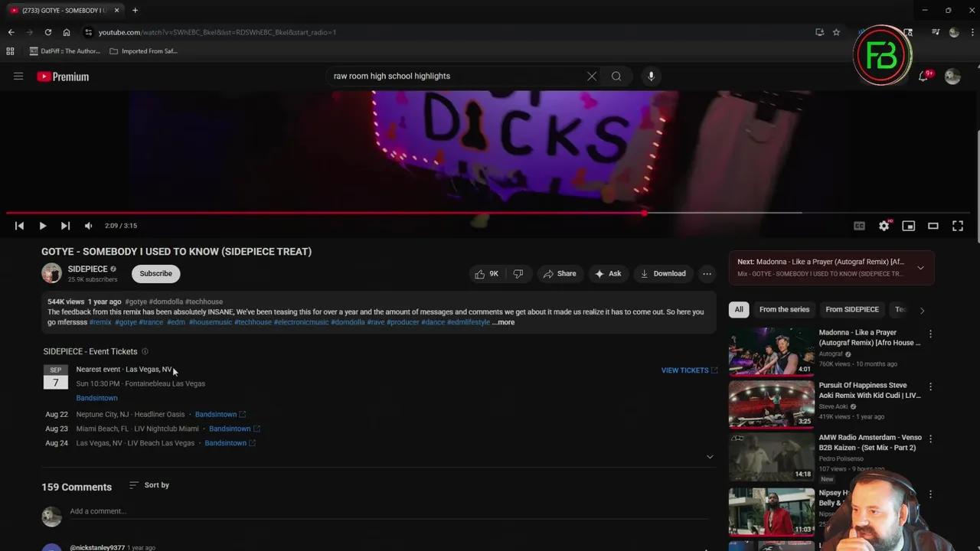Open AMW Radio Amsterdam video thumbnail

[771, 457]
